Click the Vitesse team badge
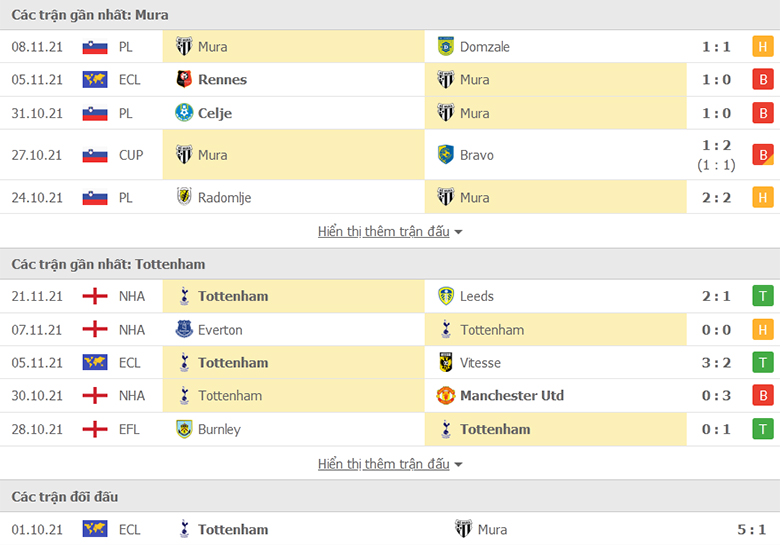 (446, 362)
